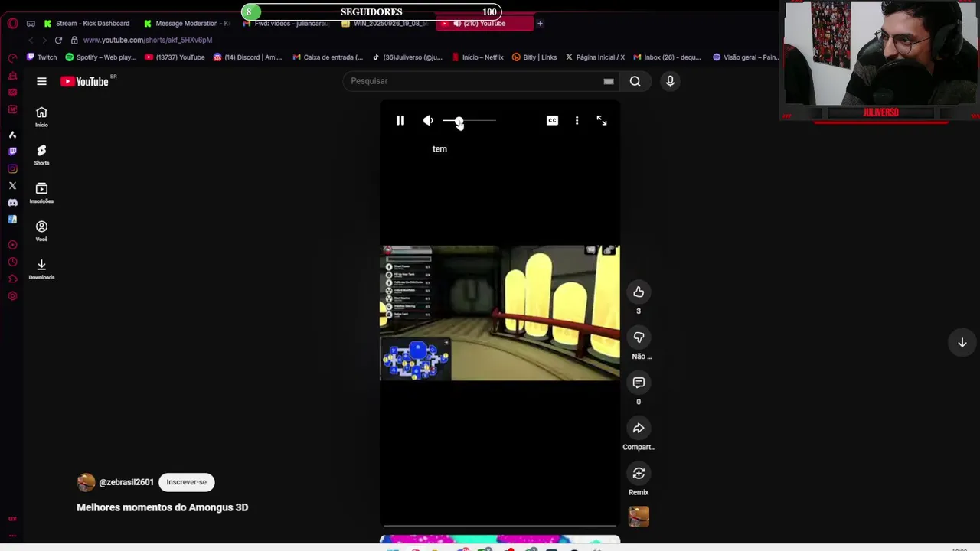
Task: Open the on-screen keyboard in search box
Action: (x=609, y=81)
